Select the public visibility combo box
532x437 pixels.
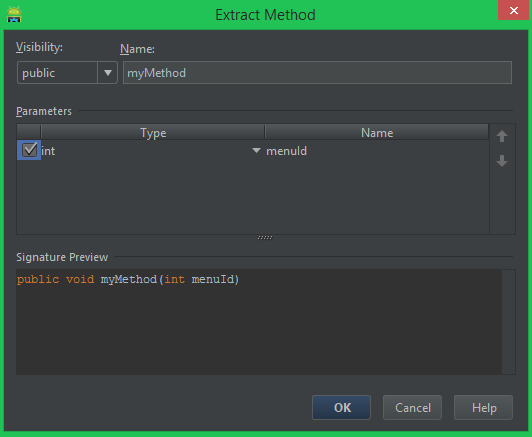[x=67, y=73]
